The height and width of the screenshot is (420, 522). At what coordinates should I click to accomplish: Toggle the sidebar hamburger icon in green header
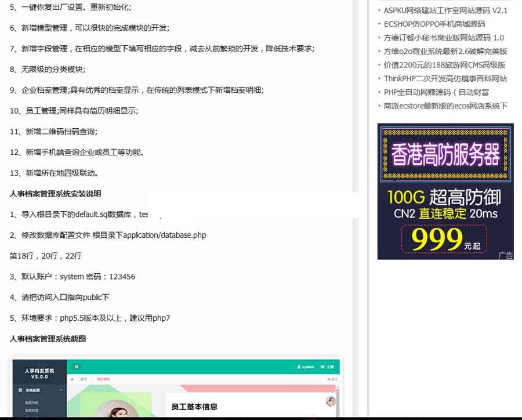point(77,366)
